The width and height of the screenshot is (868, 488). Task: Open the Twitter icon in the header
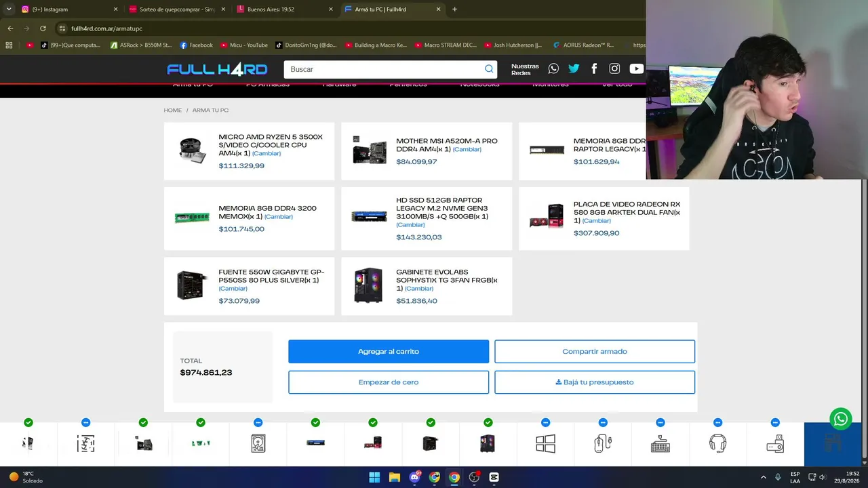[x=574, y=68]
